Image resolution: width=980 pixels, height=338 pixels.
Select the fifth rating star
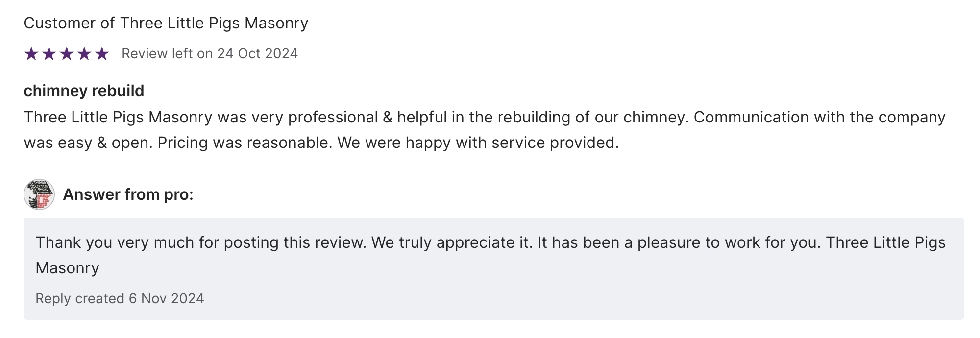(x=102, y=54)
